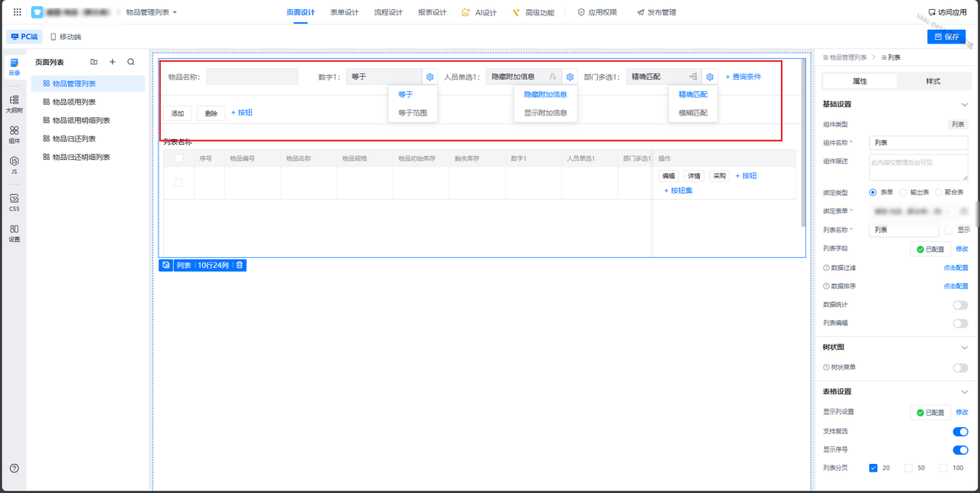The image size is (980, 493).
Task: Choose 等于范围 from the dropdown list
Action: click(413, 113)
